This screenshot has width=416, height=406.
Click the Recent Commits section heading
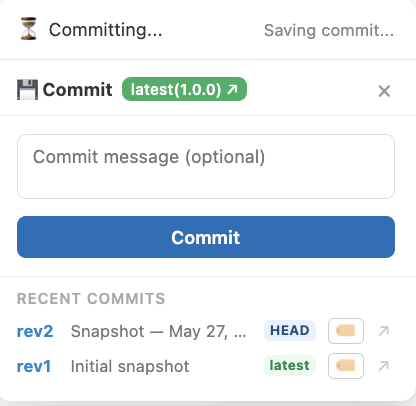tap(91, 299)
